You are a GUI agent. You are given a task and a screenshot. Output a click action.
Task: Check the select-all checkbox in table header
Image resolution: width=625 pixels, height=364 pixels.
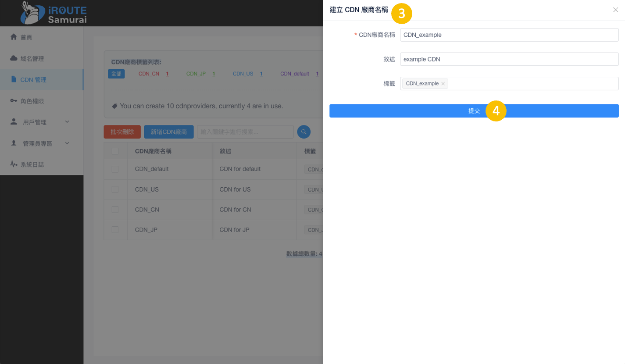pyautogui.click(x=115, y=151)
